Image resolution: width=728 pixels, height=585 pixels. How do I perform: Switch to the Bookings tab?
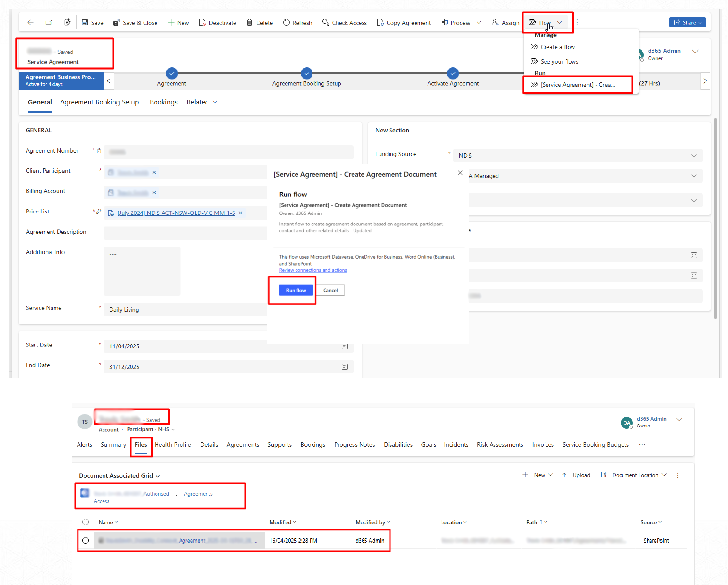tap(163, 102)
